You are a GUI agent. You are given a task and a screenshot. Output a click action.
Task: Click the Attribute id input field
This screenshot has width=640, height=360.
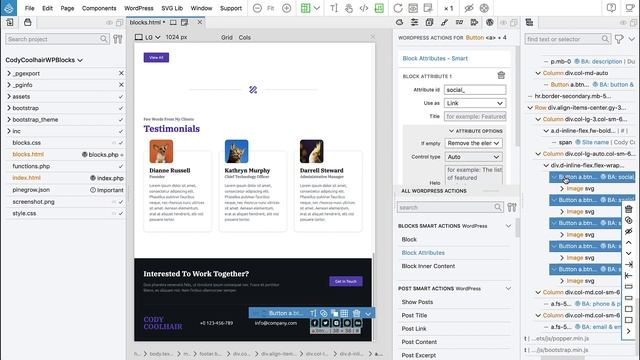click(475, 90)
